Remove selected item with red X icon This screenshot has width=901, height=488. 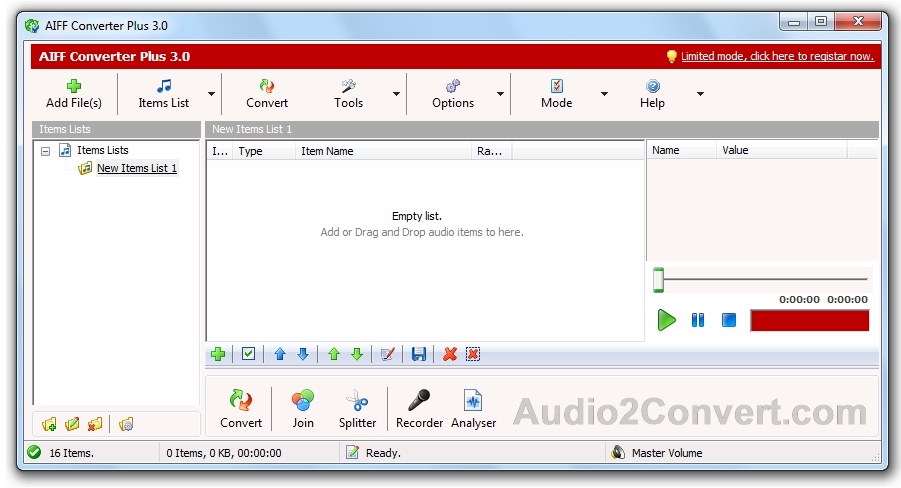click(x=450, y=354)
